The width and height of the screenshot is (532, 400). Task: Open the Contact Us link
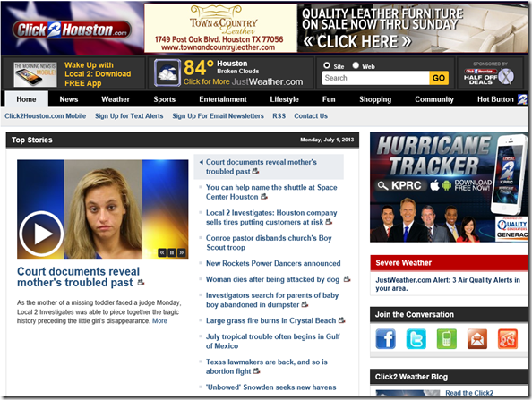311,116
